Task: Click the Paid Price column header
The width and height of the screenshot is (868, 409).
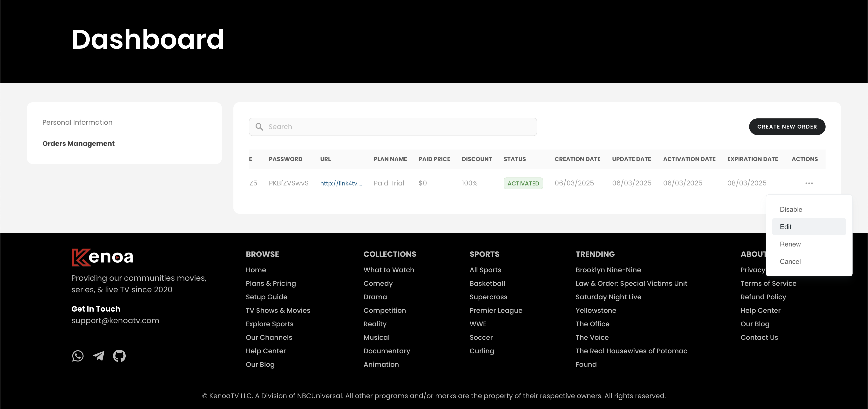Action: point(434,159)
